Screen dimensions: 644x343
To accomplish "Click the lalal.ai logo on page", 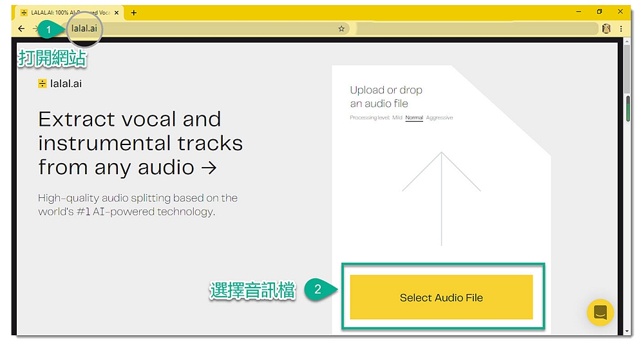I will [x=60, y=83].
